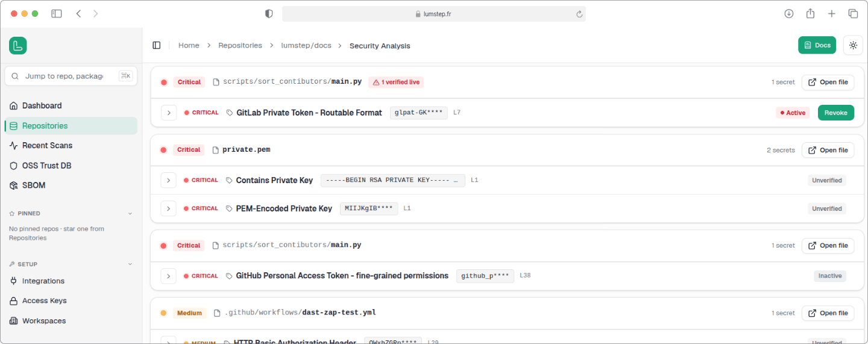
Task: Click Unverified badge on Contains Private Key
Action: pyautogui.click(x=827, y=180)
